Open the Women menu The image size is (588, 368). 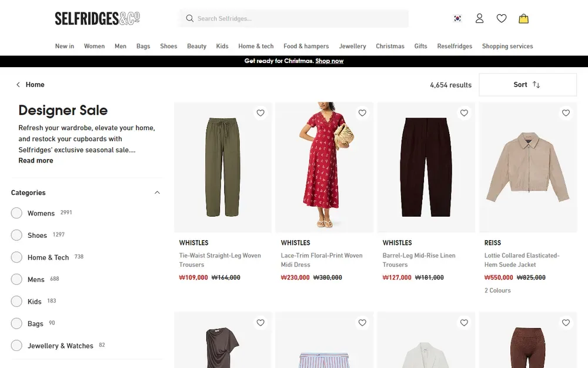[94, 46]
